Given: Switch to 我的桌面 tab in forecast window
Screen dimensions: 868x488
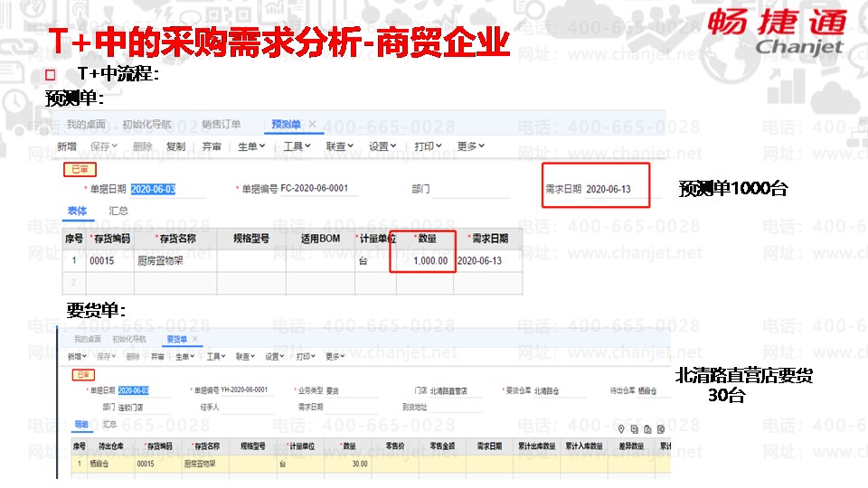Looking at the screenshot, I should [86, 124].
